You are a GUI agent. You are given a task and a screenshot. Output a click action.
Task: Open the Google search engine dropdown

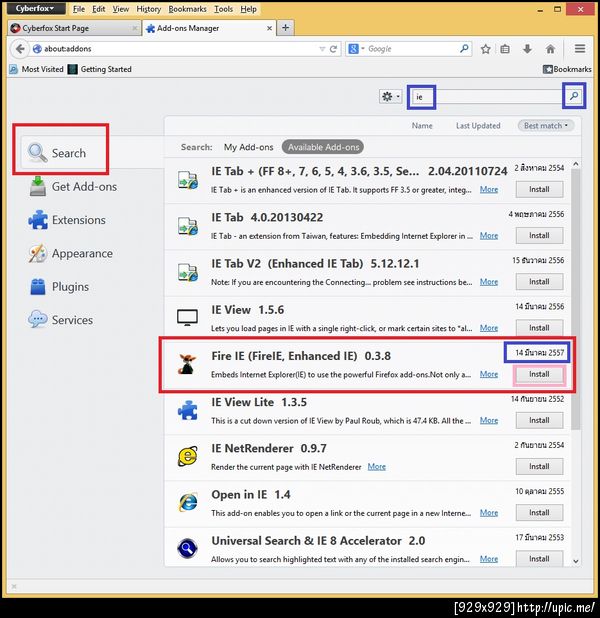(x=356, y=49)
